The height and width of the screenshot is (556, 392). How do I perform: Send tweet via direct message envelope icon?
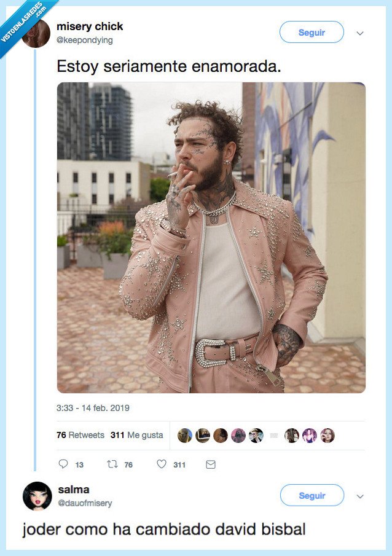210,464
